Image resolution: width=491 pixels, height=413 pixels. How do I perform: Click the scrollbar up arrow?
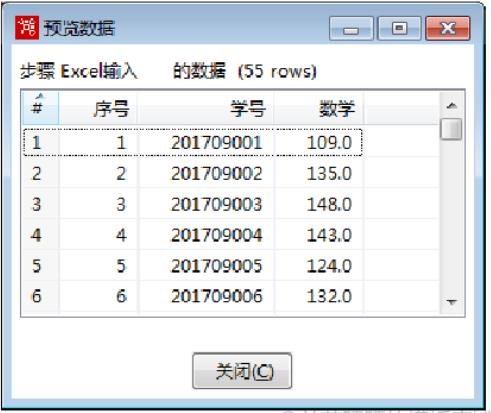[x=452, y=106]
